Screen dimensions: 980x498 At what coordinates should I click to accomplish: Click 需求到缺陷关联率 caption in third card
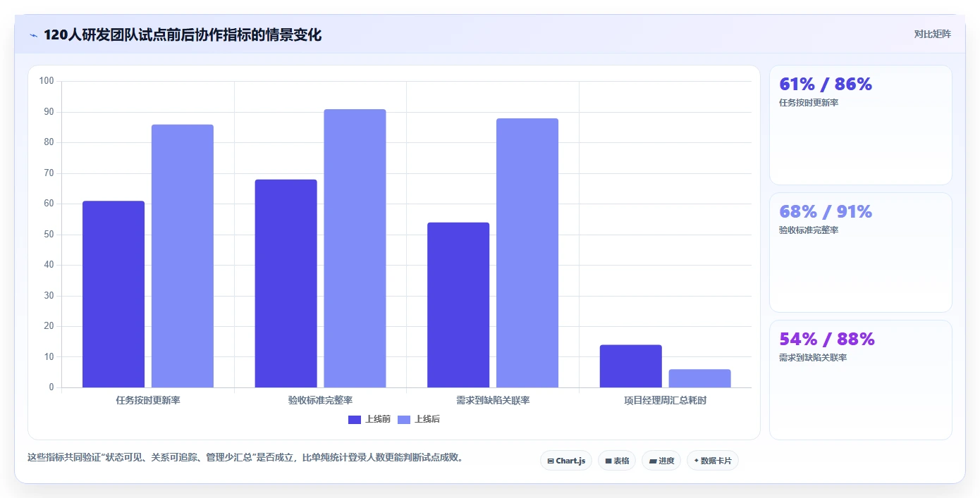pyautogui.click(x=813, y=358)
